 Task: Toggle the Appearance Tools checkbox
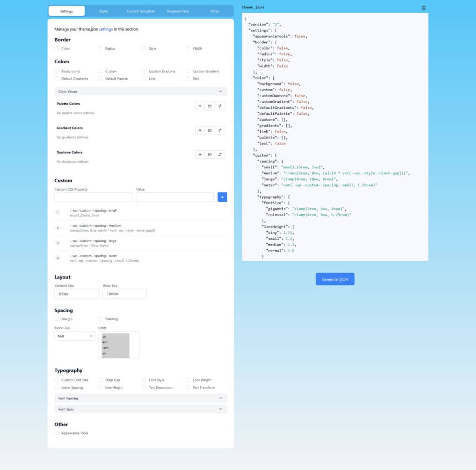[x=57, y=433]
